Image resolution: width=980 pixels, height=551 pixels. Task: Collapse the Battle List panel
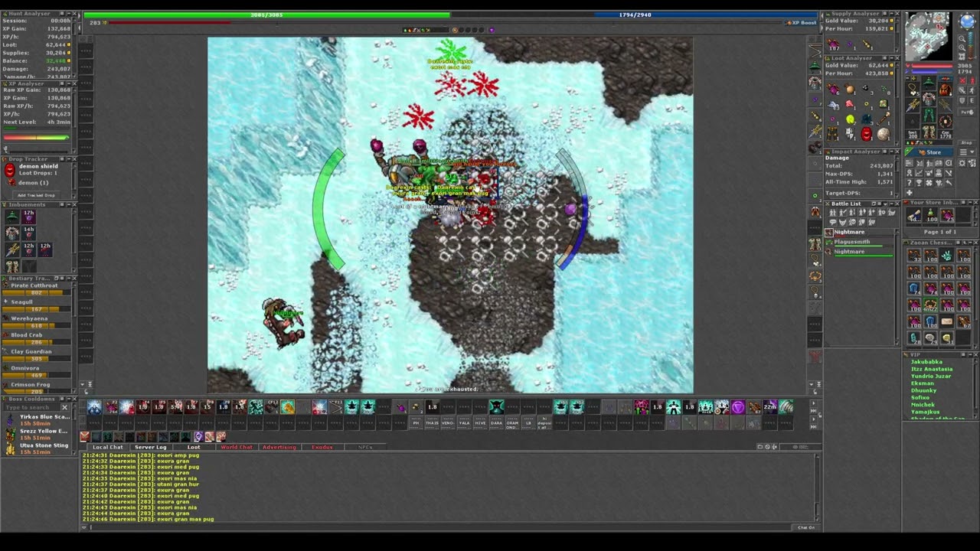point(891,204)
